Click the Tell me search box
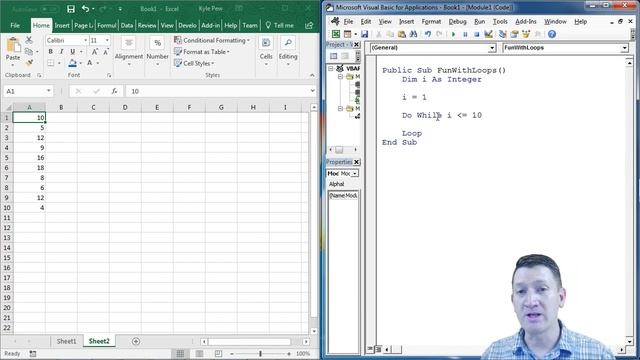 point(280,25)
